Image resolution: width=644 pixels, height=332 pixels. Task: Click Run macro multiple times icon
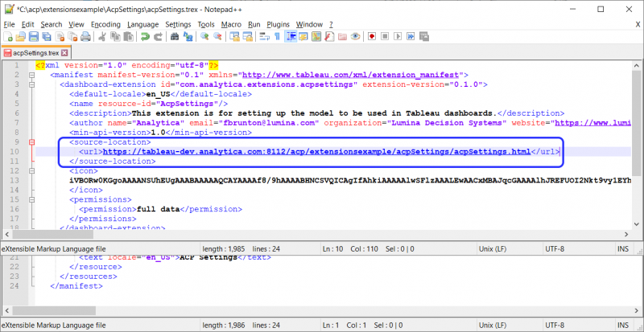click(x=411, y=37)
